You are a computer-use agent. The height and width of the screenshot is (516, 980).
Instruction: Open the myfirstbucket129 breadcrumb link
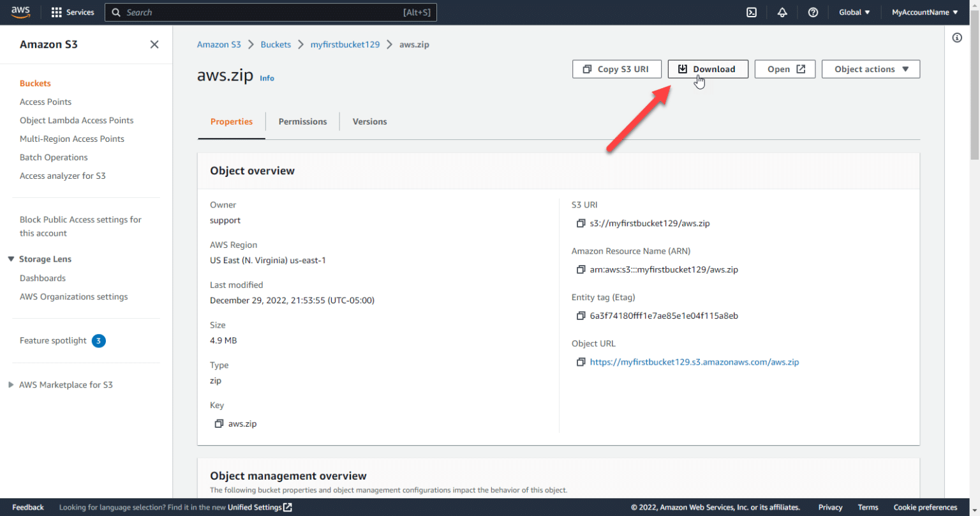[345, 44]
